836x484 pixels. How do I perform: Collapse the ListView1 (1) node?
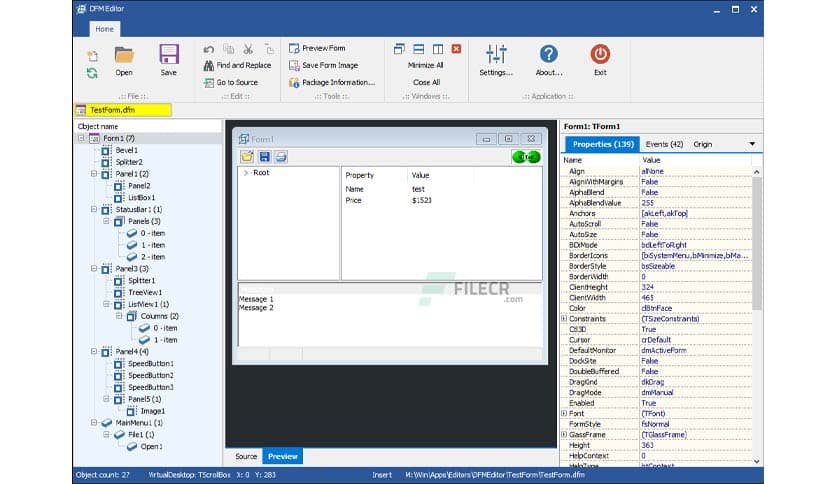coord(106,304)
